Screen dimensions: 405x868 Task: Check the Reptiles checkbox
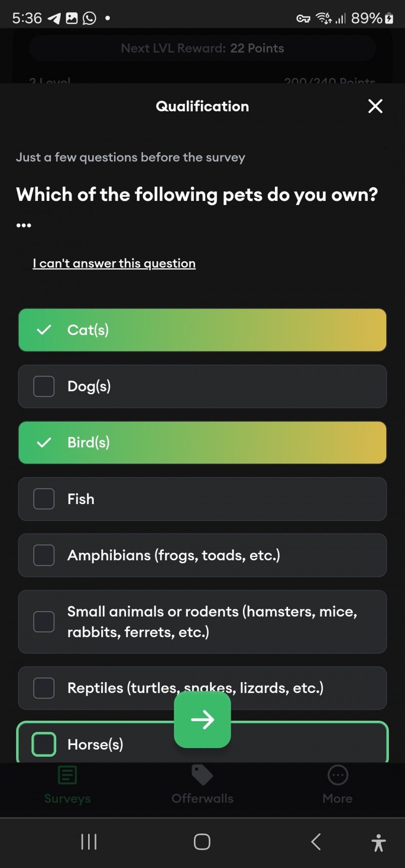click(x=44, y=688)
